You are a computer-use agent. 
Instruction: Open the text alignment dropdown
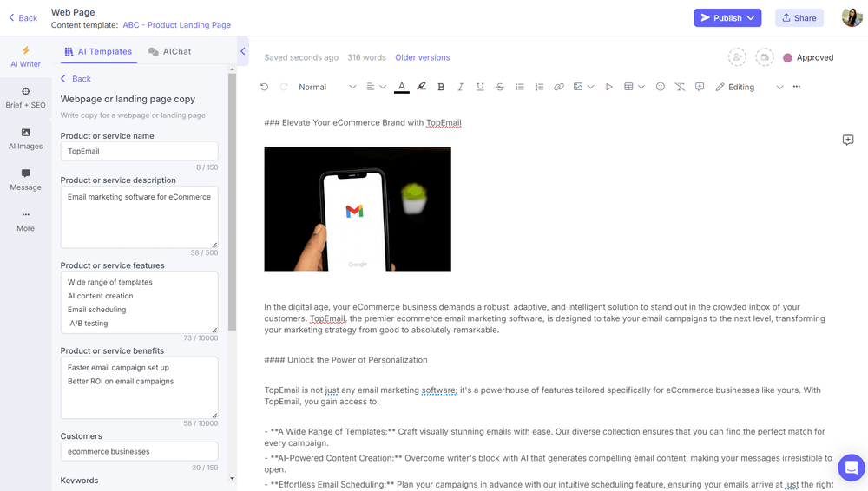point(376,87)
